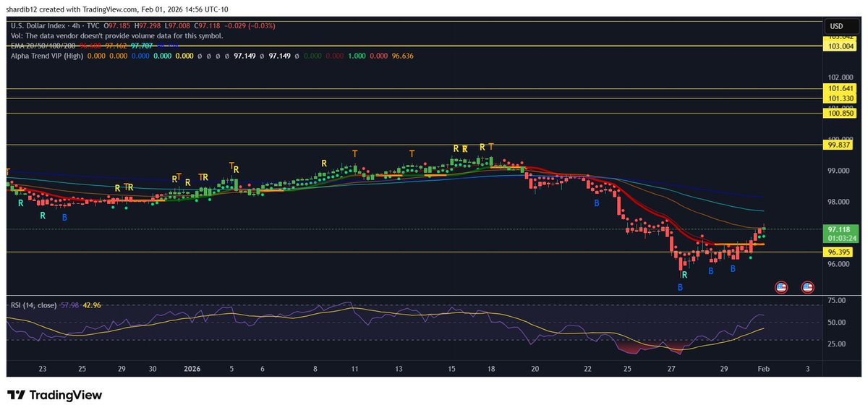The width and height of the screenshot is (868, 413).
Task: Select the 101.641 price level label
Action: pos(841,89)
